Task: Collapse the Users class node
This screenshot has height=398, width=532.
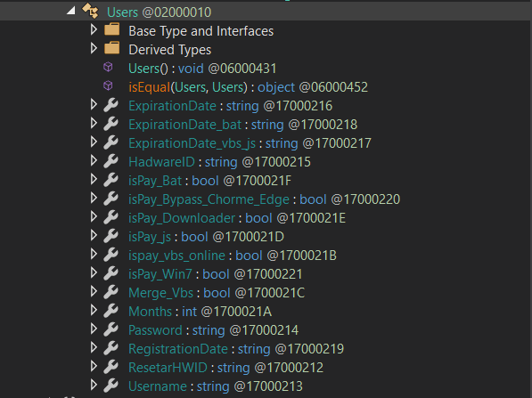Action: point(70,11)
